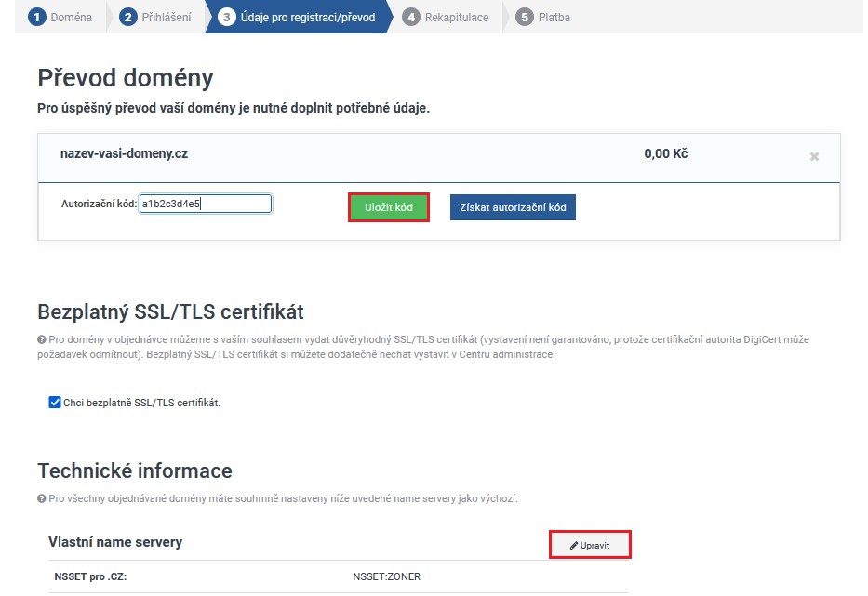Click the help icon under Technické informace
Viewport: 868px width, 596px height.
42,499
